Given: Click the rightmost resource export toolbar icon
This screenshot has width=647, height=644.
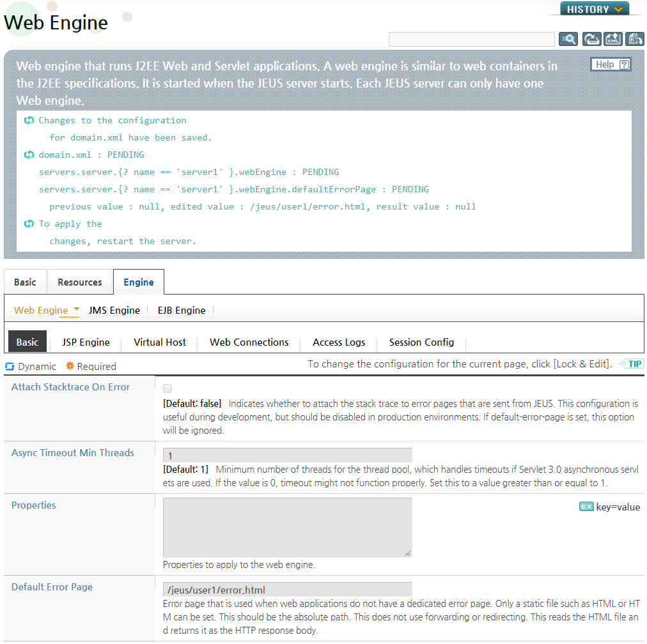Looking at the screenshot, I should [x=634, y=39].
